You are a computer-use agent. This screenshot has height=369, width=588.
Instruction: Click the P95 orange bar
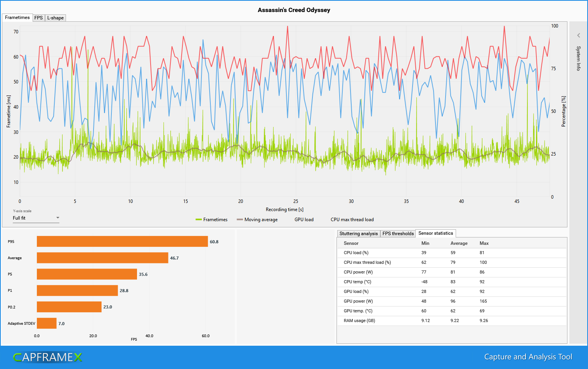click(122, 241)
